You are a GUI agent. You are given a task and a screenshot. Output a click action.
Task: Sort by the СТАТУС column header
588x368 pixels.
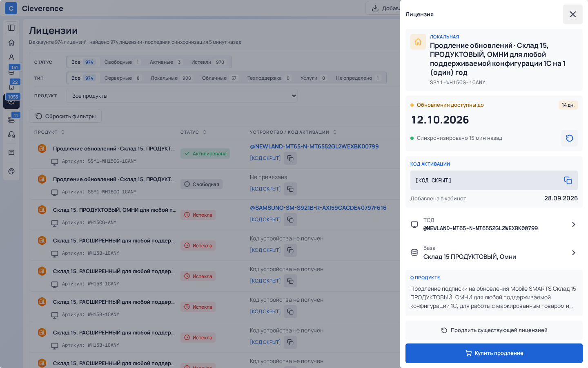[194, 132]
